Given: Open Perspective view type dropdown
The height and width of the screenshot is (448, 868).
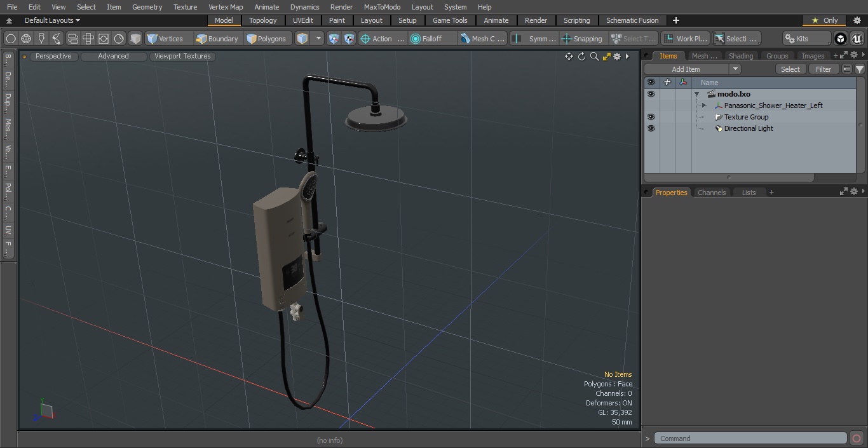Looking at the screenshot, I should tap(53, 56).
